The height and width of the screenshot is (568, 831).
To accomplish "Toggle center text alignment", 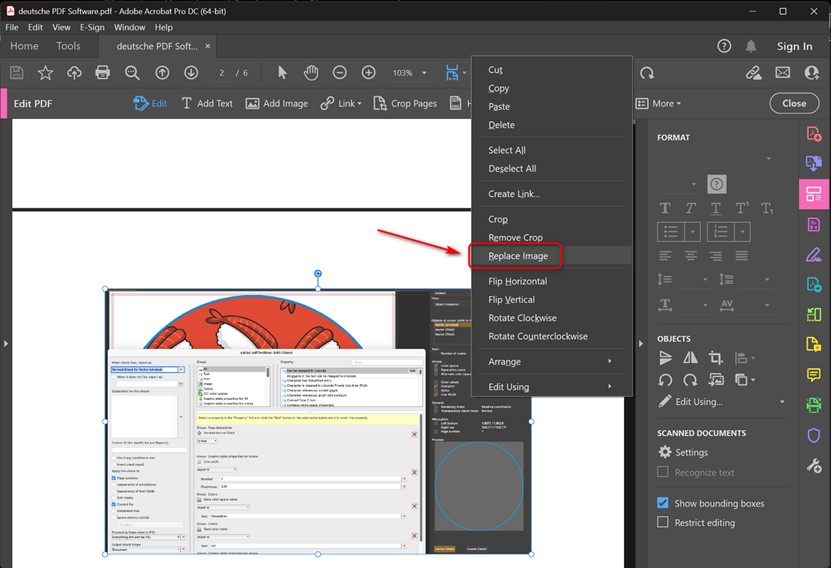I will pos(691,256).
